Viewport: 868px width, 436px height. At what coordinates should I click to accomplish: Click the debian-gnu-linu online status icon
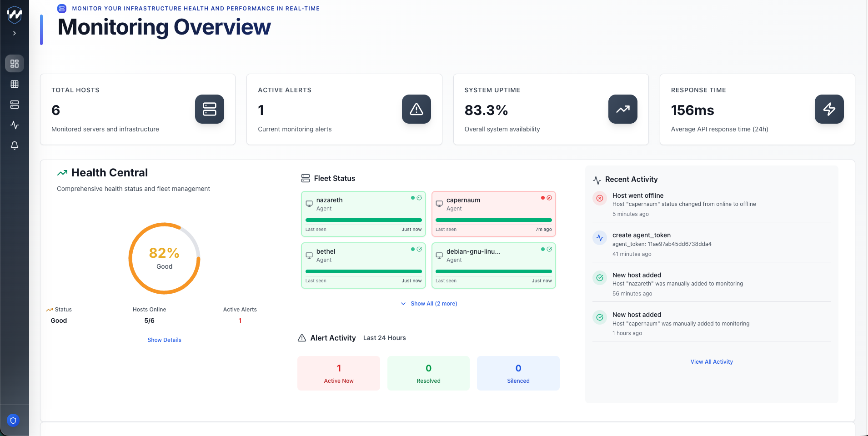pyautogui.click(x=549, y=249)
